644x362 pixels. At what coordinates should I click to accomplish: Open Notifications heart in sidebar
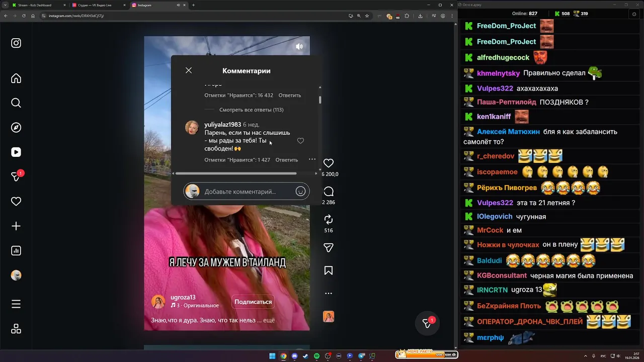coord(16,202)
